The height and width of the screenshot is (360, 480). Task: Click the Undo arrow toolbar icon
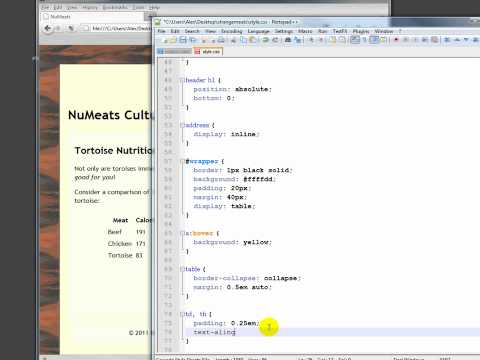pos(265,40)
